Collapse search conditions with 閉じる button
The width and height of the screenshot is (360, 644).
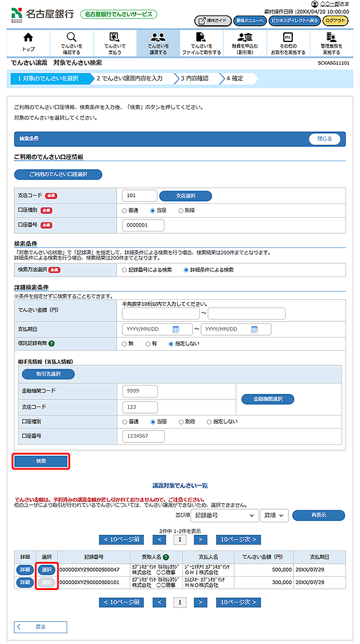325,139
